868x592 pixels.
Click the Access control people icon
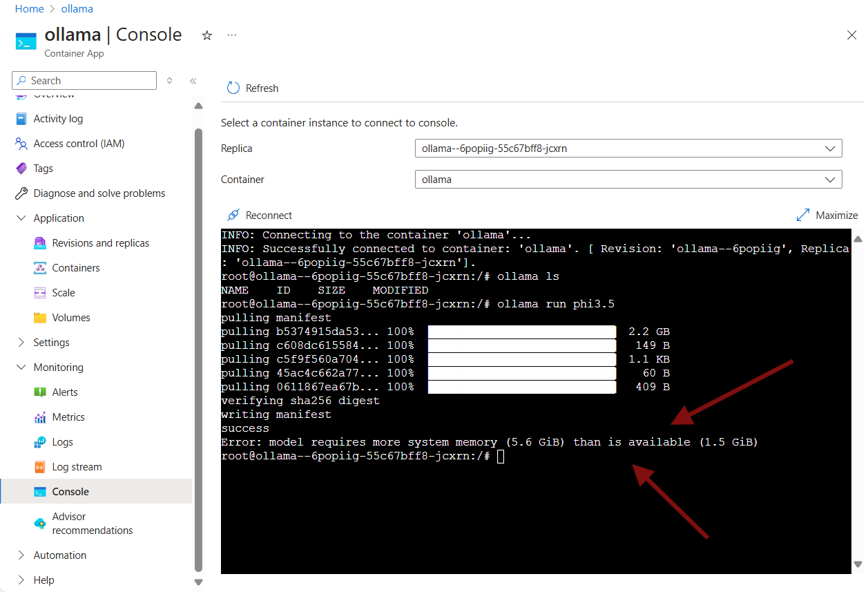[21, 144]
